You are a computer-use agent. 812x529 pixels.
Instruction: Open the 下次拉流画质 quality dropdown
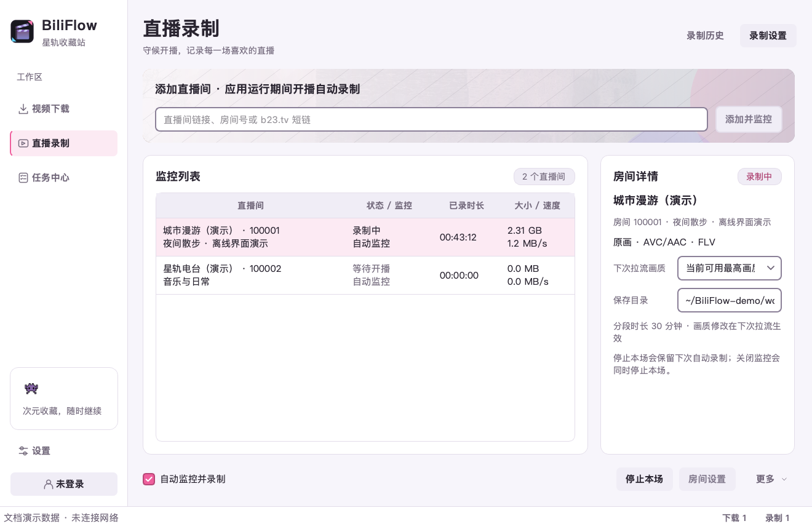pyautogui.click(x=730, y=268)
